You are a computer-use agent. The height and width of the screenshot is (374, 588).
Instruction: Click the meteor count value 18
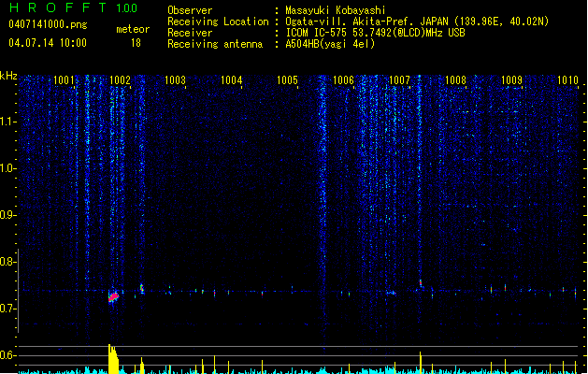(136, 43)
